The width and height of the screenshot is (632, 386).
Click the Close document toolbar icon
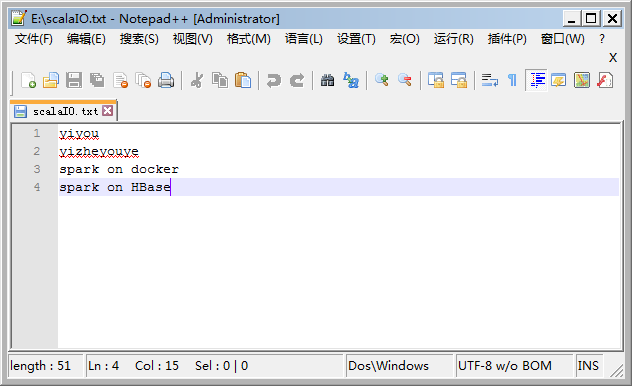coord(121,80)
